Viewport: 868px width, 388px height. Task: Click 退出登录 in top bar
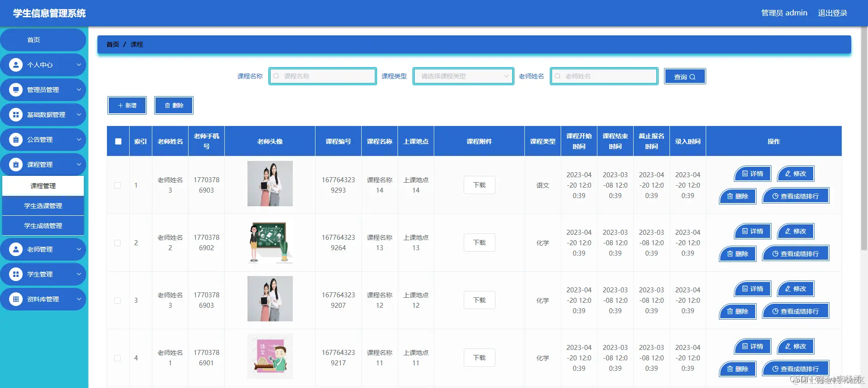(x=832, y=13)
